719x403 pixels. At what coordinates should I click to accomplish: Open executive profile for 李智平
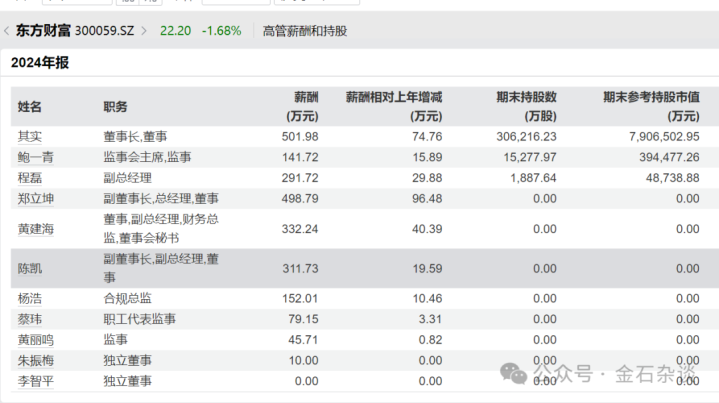point(36,381)
